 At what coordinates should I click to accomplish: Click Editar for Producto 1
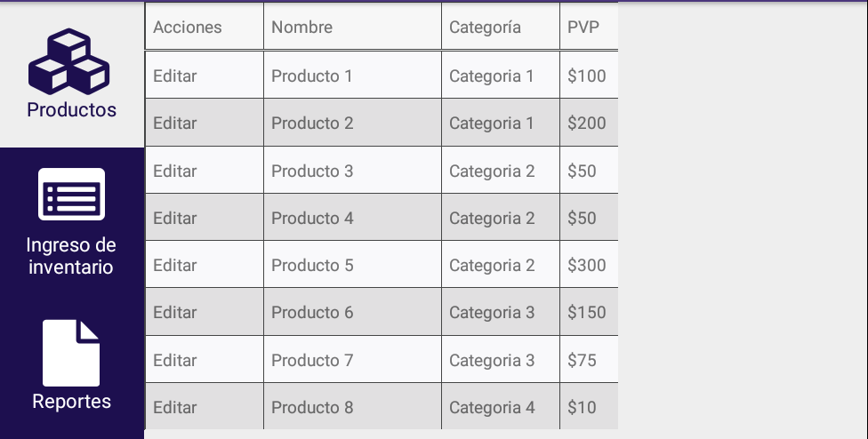175,76
